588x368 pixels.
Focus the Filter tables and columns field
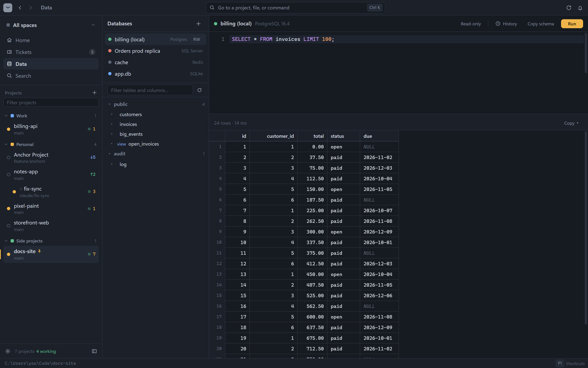pyautogui.click(x=150, y=90)
